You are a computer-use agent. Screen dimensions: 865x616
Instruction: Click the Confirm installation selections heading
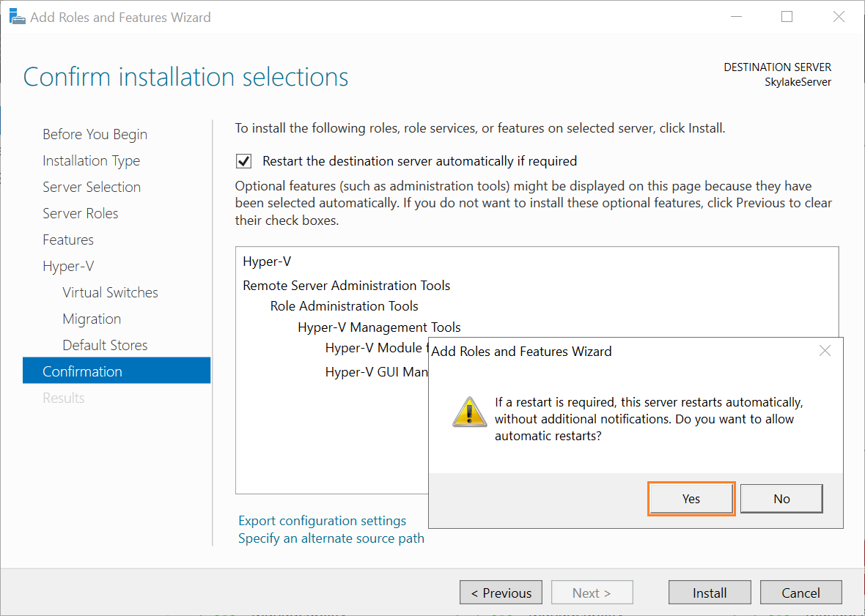(186, 77)
